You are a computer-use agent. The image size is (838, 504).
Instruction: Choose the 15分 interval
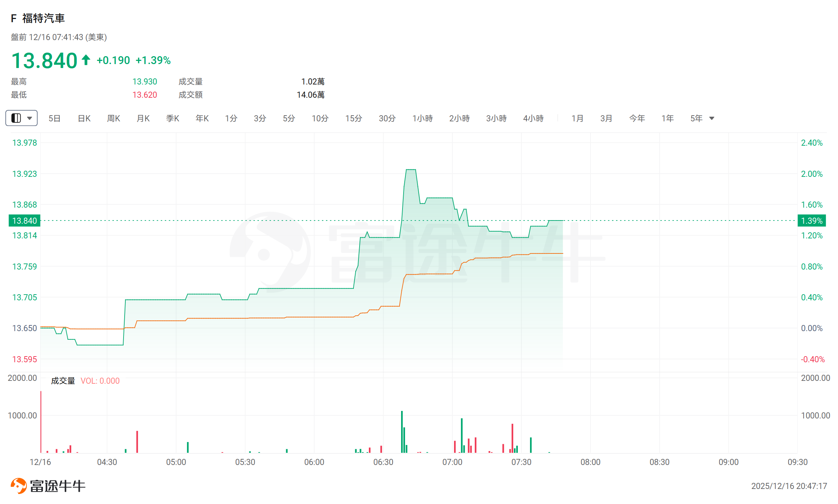[353, 118]
